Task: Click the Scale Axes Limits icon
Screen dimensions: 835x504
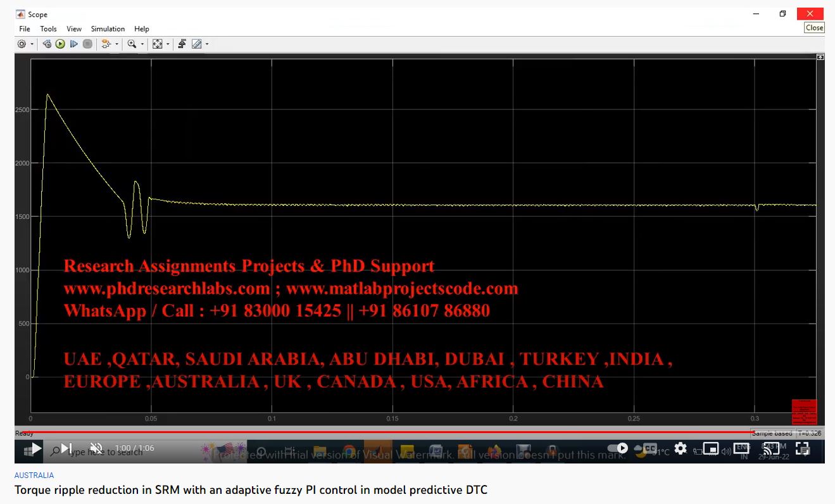Action: click(158, 44)
